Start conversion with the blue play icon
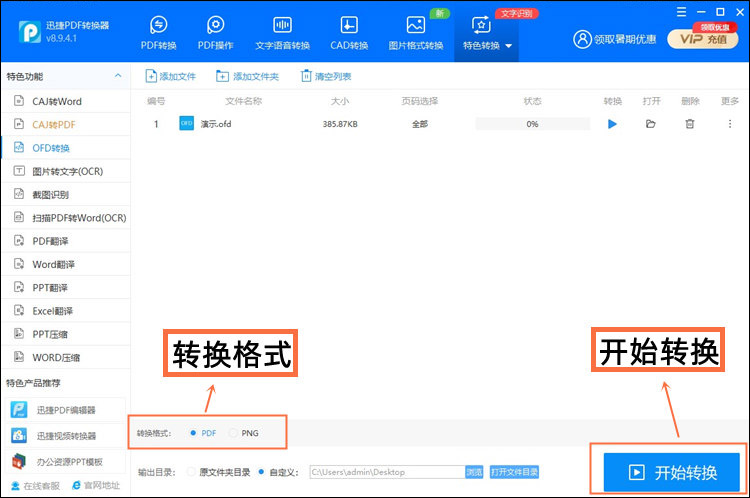Image resolution: width=750 pixels, height=498 pixels. click(x=612, y=124)
